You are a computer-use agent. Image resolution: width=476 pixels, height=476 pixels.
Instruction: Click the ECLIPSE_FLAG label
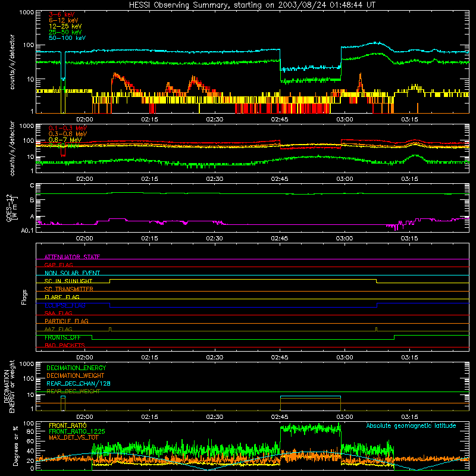click(x=65, y=305)
